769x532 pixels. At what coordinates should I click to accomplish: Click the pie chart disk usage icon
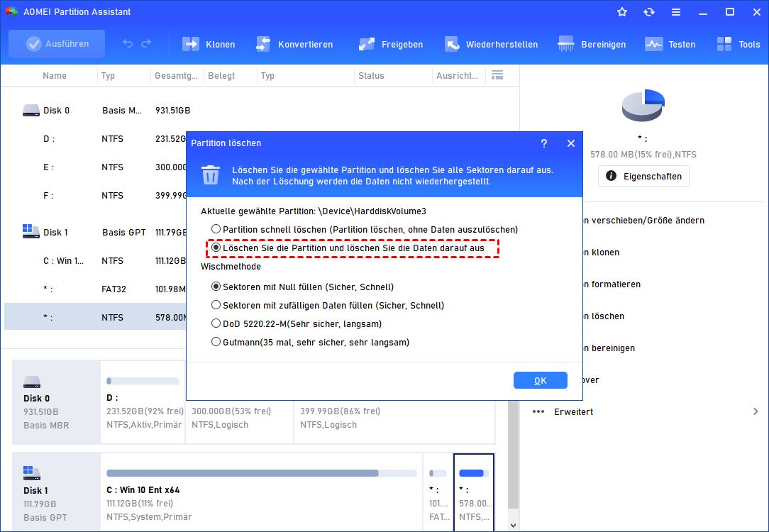pos(643,105)
